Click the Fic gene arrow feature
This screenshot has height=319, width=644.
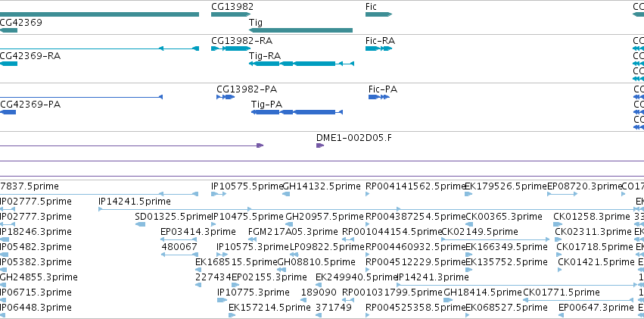click(x=378, y=14)
